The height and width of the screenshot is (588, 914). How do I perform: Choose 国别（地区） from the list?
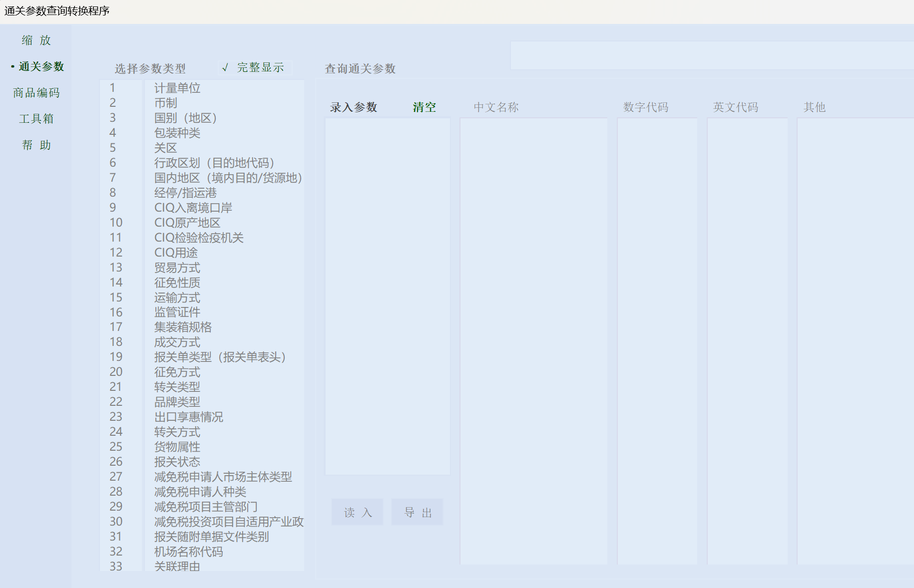click(x=185, y=118)
